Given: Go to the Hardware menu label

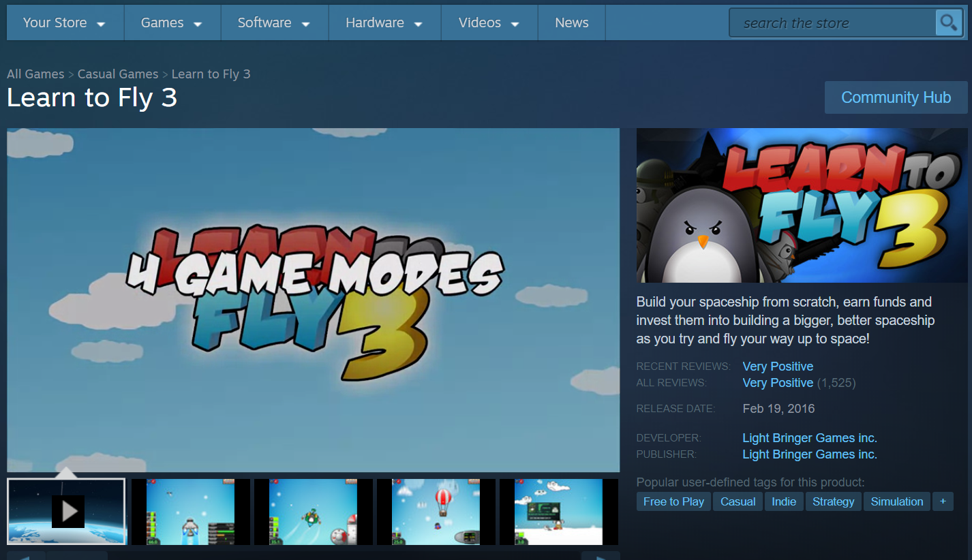Looking at the screenshot, I should pos(375,22).
